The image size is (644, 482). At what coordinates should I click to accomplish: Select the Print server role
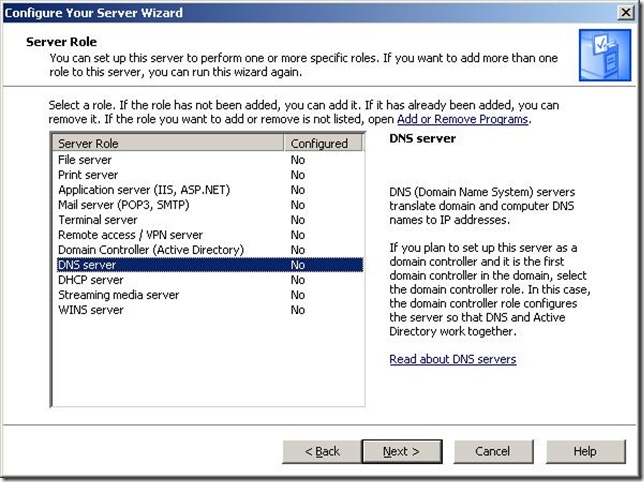(x=88, y=175)
